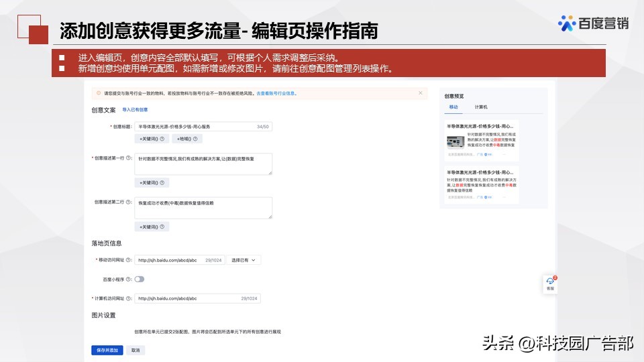Open the 去查看账号行业信息 link
This screenshot has width=644, height=362.
[x=276, y=94]
